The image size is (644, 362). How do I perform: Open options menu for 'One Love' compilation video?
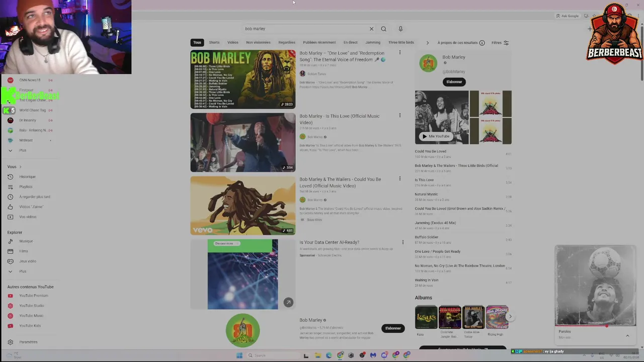[x=400, y=52]
